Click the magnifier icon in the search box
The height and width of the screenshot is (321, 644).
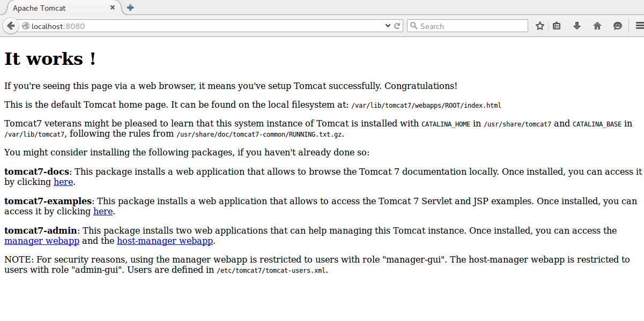(413, 26)
